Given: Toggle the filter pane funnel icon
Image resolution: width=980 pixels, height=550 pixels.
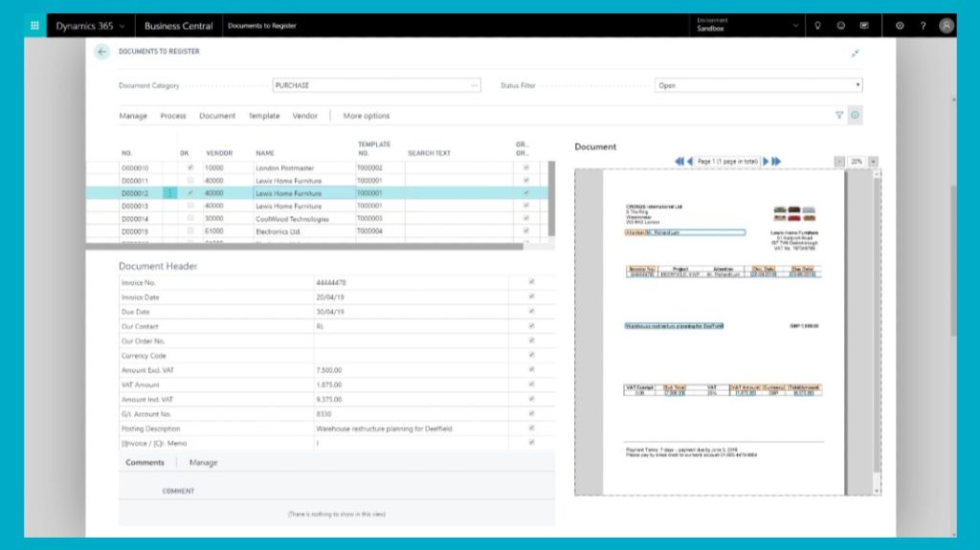Looking at the screenshot, I should click(839, 115).
